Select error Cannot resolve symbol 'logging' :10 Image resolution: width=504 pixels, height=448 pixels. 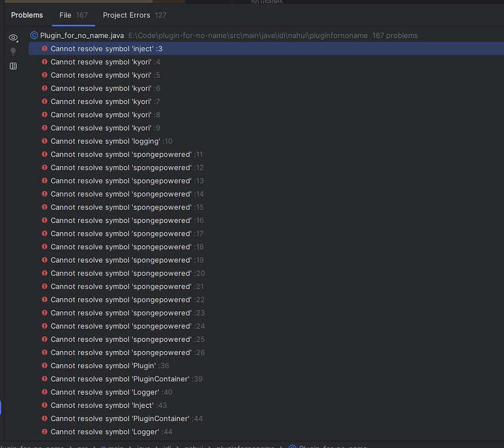coord(267,141)
